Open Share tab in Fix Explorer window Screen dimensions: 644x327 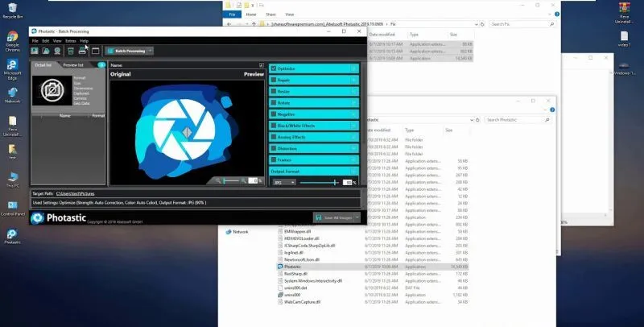pyautogui.click(x=270, y=14)
